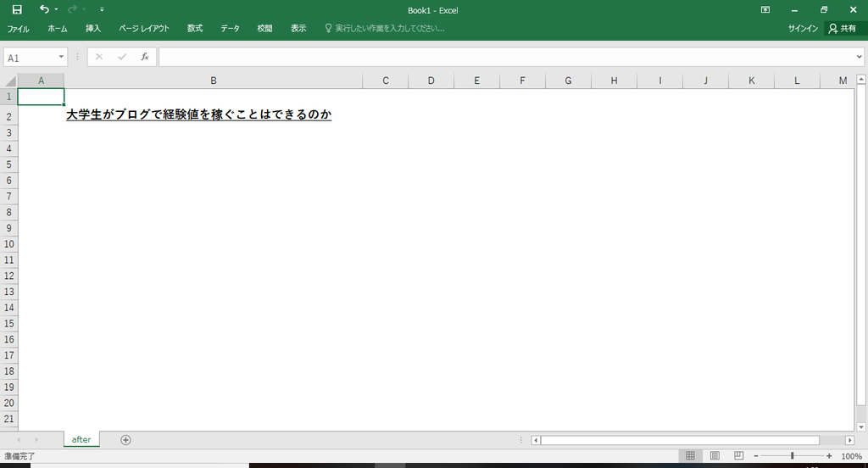Click the horizontal scrollbar right arrow
Image resolution: width=868 pixels, height=468 pixels.
click(x=849, y=440)
